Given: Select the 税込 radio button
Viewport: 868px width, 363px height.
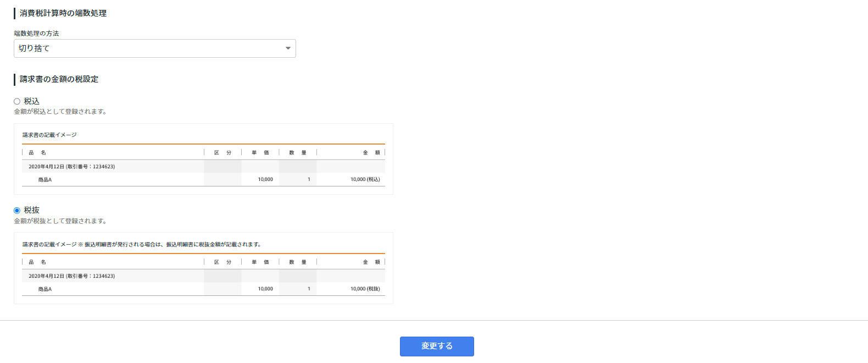Looking at the screenshot, I should [x=17, y=101].
